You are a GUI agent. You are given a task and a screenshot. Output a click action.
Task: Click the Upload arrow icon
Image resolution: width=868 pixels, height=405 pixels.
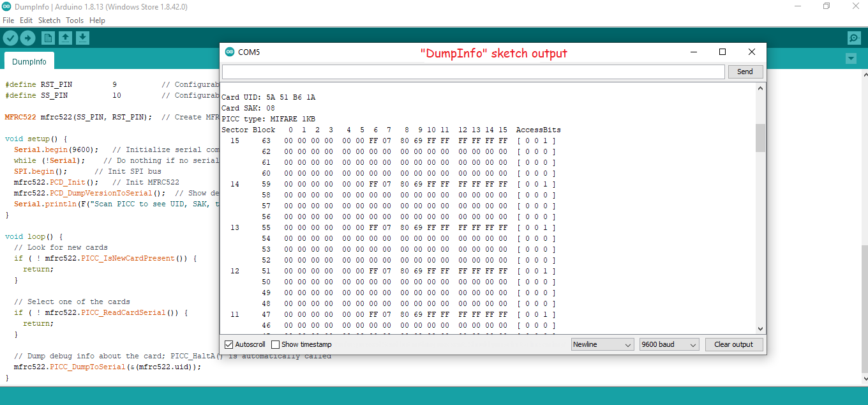pyautogui.click(x=27, y=38)
